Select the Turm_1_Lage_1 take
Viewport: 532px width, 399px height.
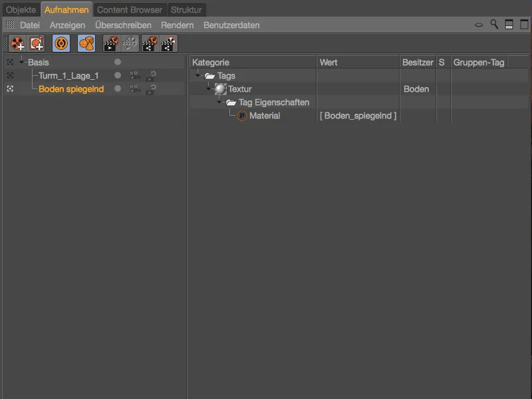coord(68,76)
